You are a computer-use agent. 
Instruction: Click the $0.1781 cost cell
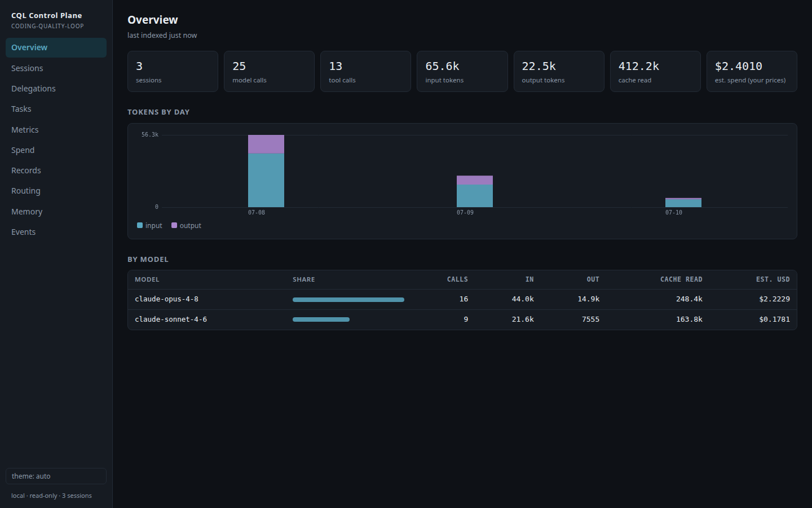click(x=774, y=319)
